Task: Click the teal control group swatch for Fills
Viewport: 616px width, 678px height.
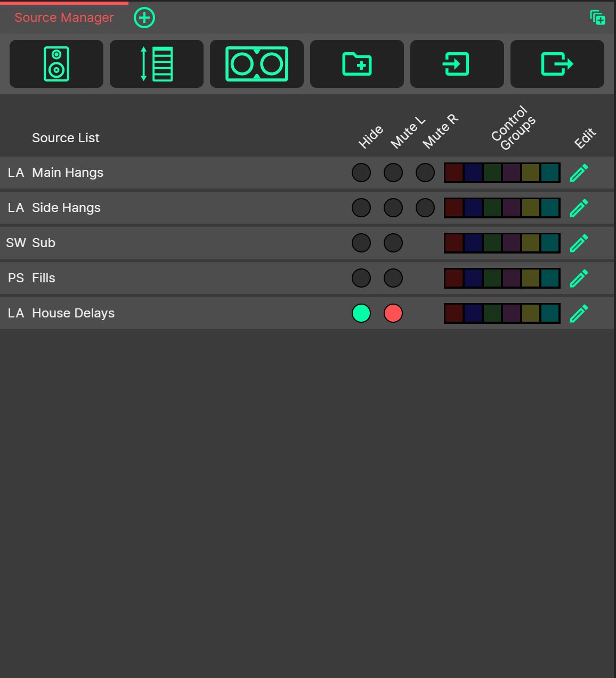Action: 550,277
